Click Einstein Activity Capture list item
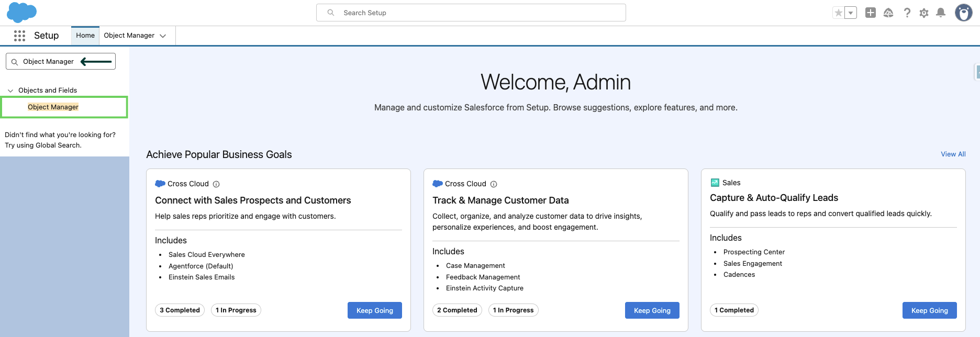Viewport: 980px width, 337px height. (485, 288)
